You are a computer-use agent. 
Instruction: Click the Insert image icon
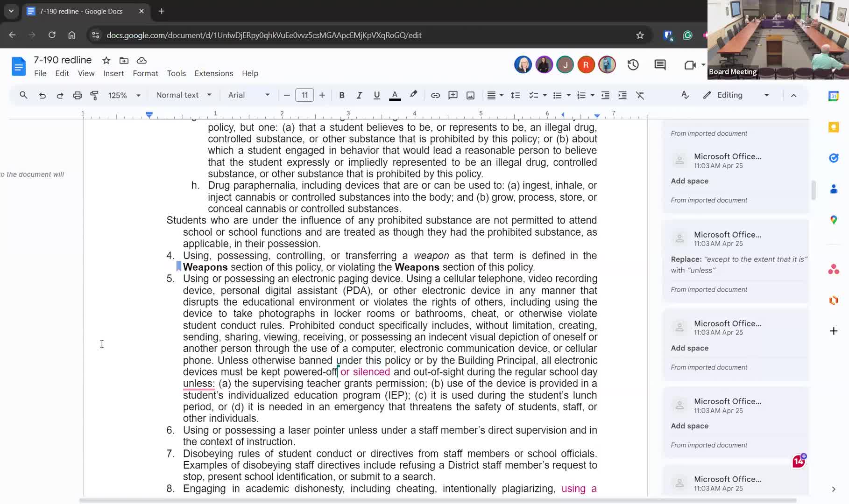coord(470,95)
